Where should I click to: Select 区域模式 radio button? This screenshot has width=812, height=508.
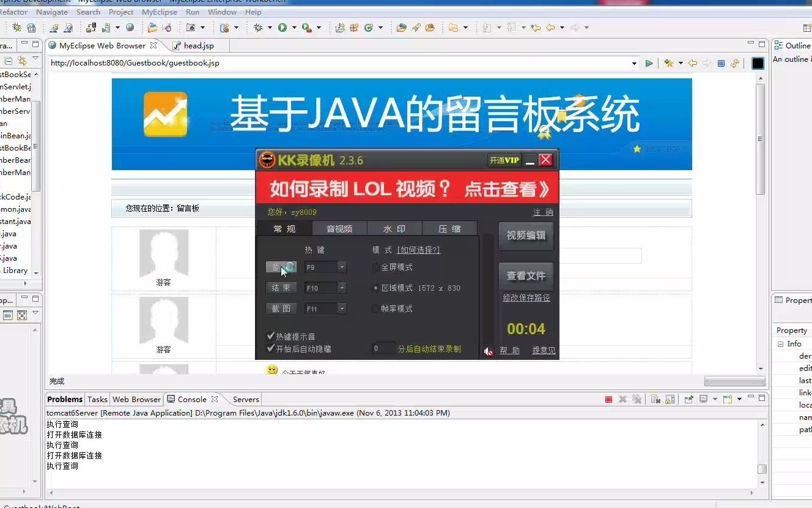click(x=375, y=288)
